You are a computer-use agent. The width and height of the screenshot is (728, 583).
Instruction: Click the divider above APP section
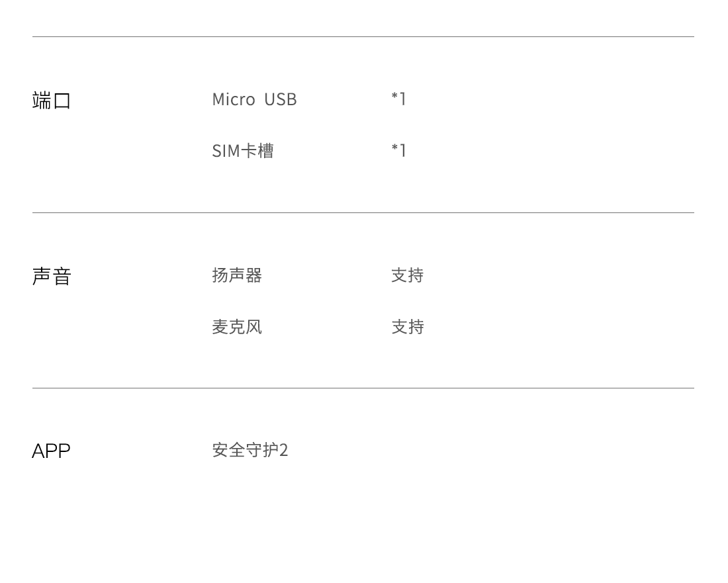(363, 388)
